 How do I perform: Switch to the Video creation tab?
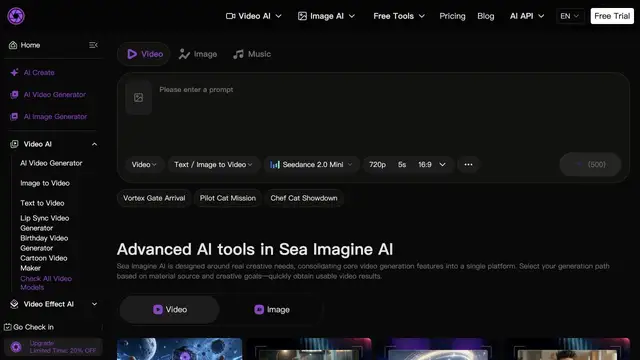click(144, 54)
